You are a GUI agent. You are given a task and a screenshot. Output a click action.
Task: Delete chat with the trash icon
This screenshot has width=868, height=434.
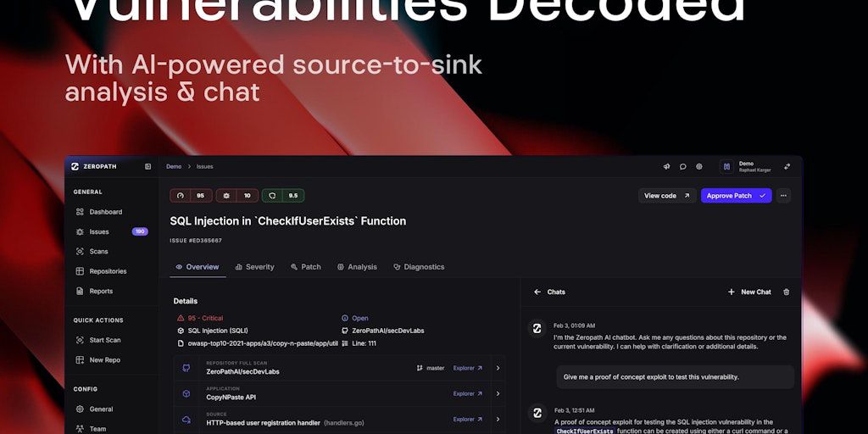786,292
